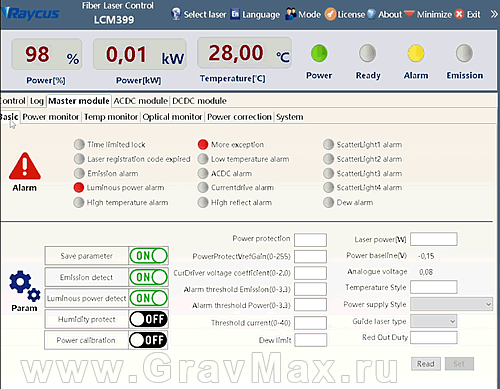Click the High temperature alarm indicator
This screenshot has width=500, height=389.
(79, 202)
